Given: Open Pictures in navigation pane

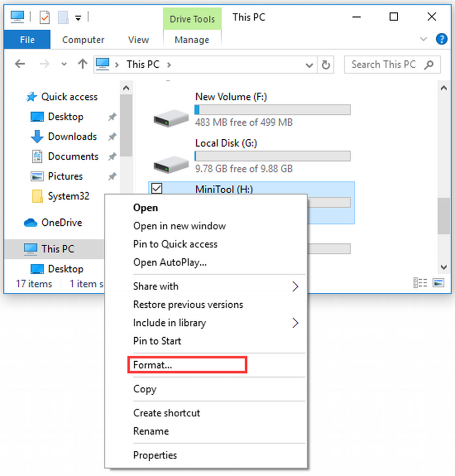Looking at the screenshot, I should point(65,176).
